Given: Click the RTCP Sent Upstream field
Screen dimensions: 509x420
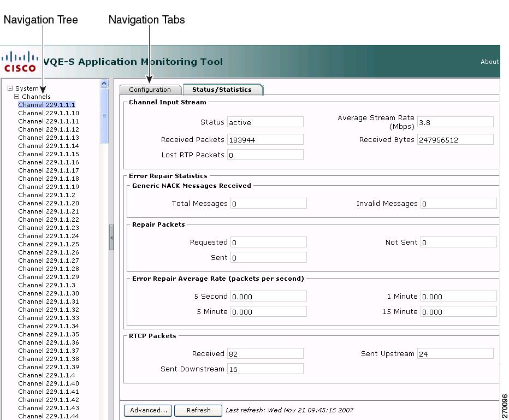Looking at the screenshot, I should pyautogui.click(x=455, y=353).
